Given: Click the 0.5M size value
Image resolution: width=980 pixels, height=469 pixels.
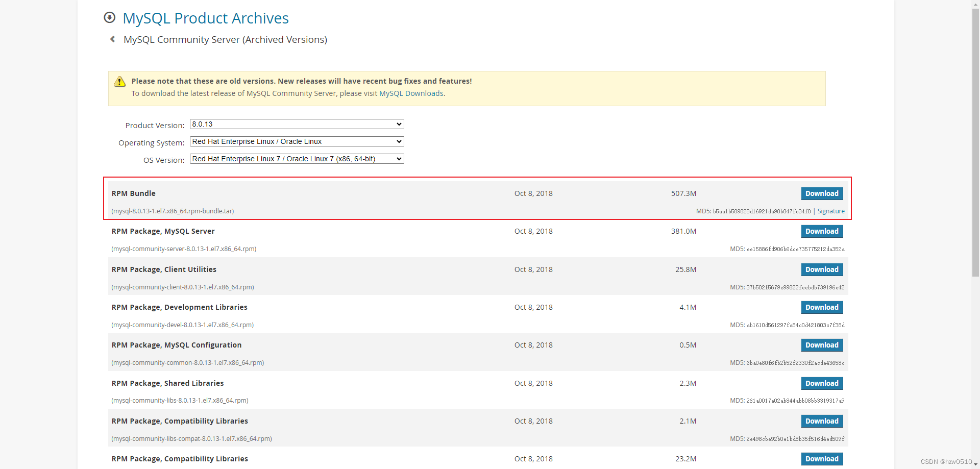Looking at the screenshot, I should coord(688,345).
